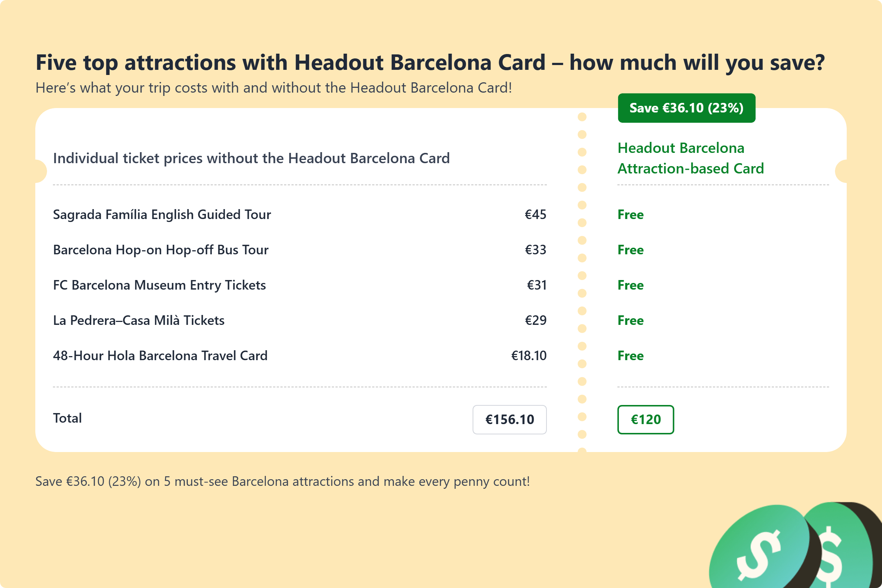Click Free next to Sagrada Família tour
This screenshot has height=588, width=882.
[x=630, y=215]
